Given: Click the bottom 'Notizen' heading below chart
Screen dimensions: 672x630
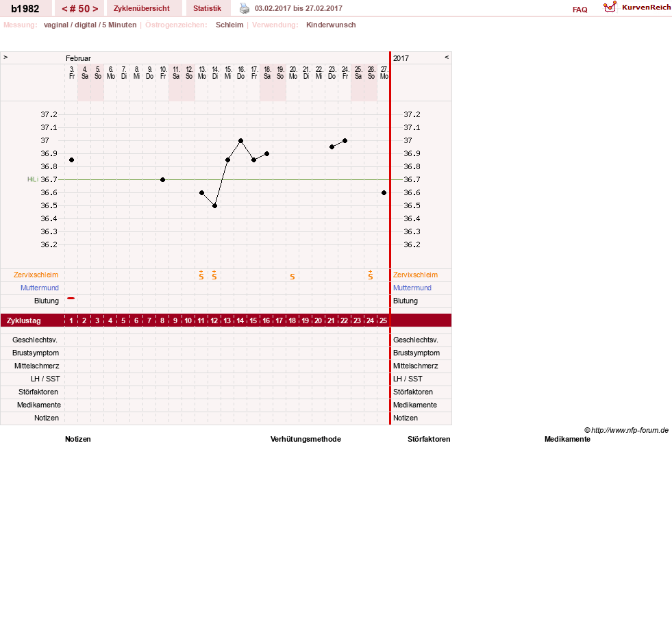Looking at the screenshot, I should click(78, 439).
